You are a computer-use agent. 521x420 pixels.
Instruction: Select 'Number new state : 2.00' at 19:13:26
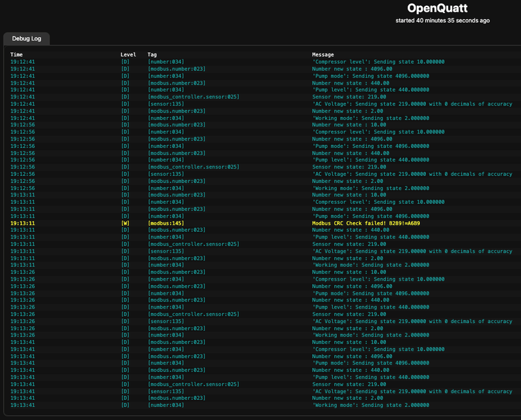348,329
